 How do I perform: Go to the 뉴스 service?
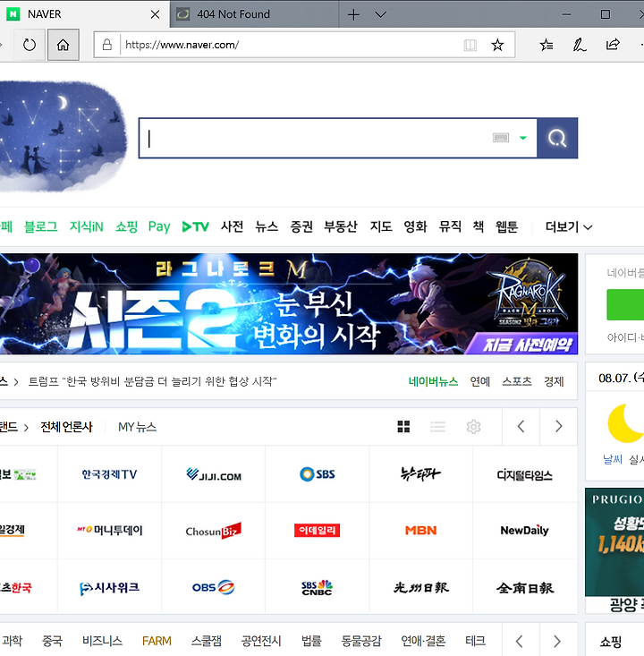point(267,226)
